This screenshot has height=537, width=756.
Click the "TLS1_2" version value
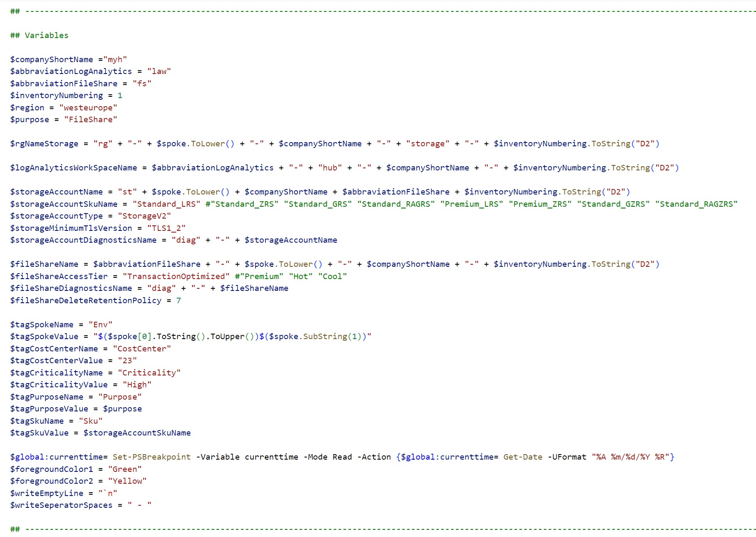[166, 228]
